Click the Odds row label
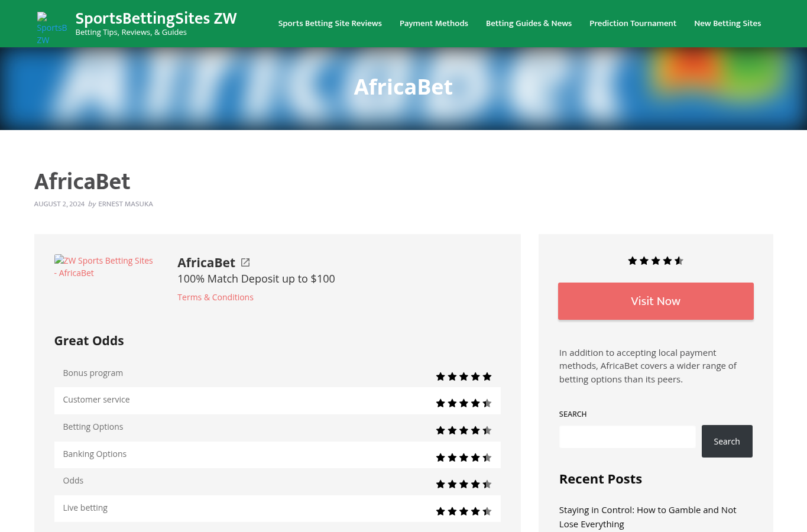The height and width of the screenshot is (532, 807). point(73,481)
